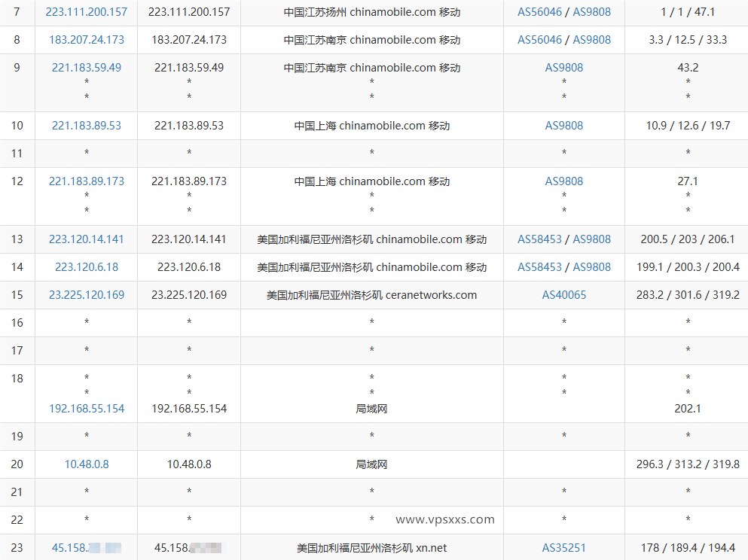748x560 pixels.
Task: Click 局域网 text in hop 18 row
Action: point(371,409)
